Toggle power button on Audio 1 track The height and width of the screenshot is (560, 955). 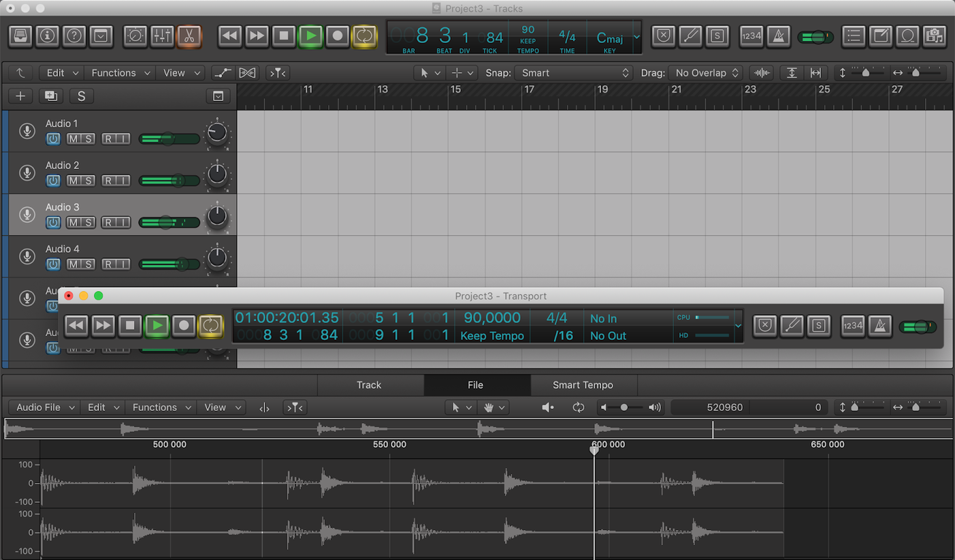click(53, 139)
